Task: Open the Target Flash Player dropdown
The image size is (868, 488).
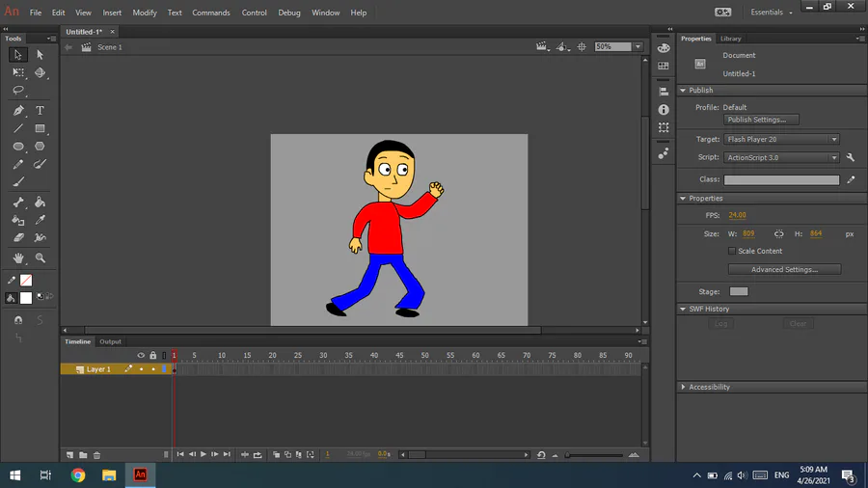Action: (781, 139)
